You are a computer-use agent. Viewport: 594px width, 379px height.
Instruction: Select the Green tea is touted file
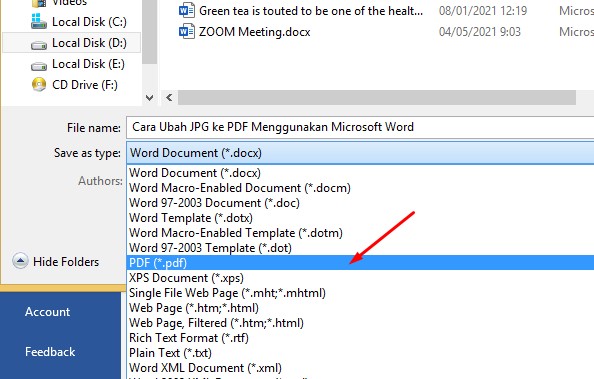311,11
